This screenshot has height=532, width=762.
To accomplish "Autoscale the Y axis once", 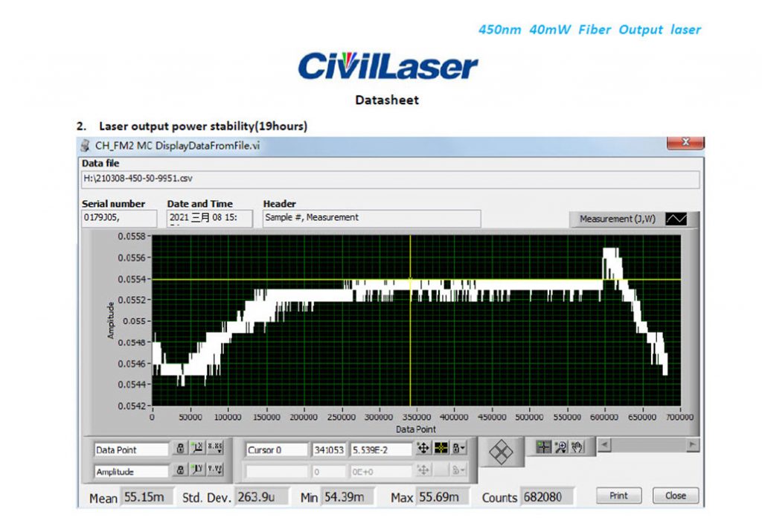I will coord(197,469).
